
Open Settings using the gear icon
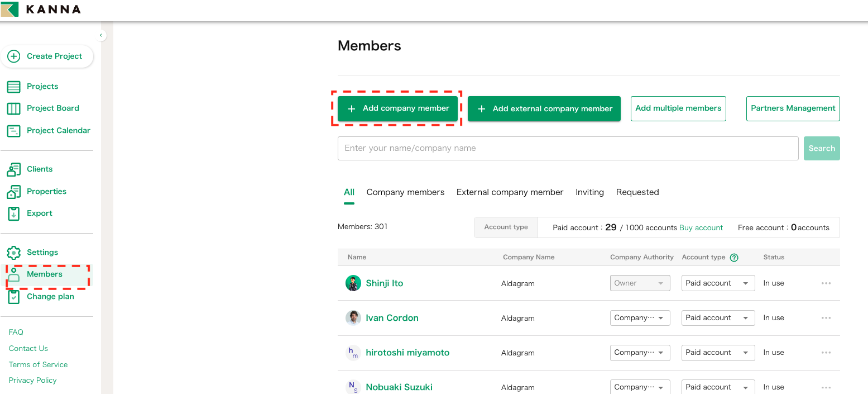[13, 253]
